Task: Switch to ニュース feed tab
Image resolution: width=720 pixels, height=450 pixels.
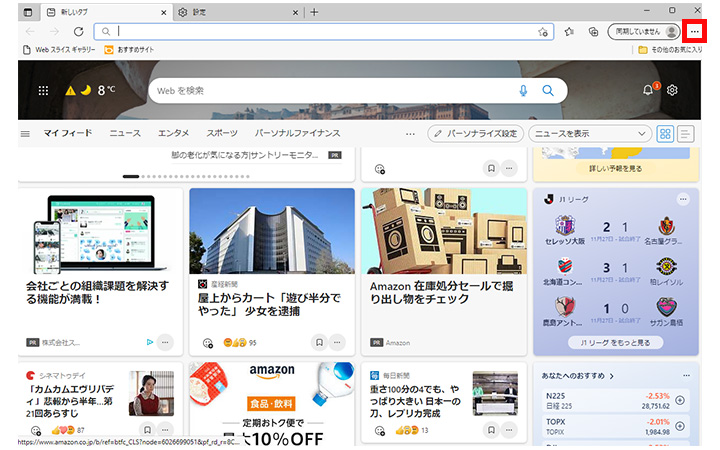Action: click(x=125, y=133)
